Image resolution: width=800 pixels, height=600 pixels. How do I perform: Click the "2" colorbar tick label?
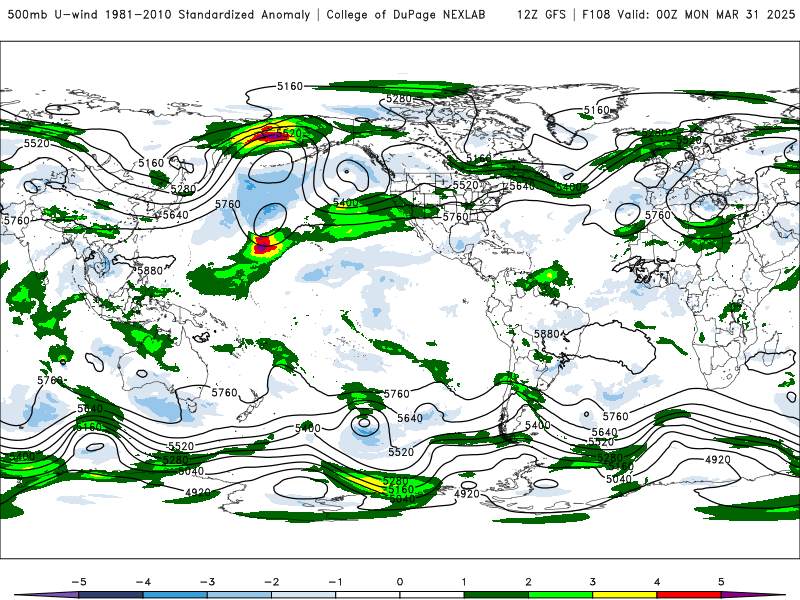point(529,582)
